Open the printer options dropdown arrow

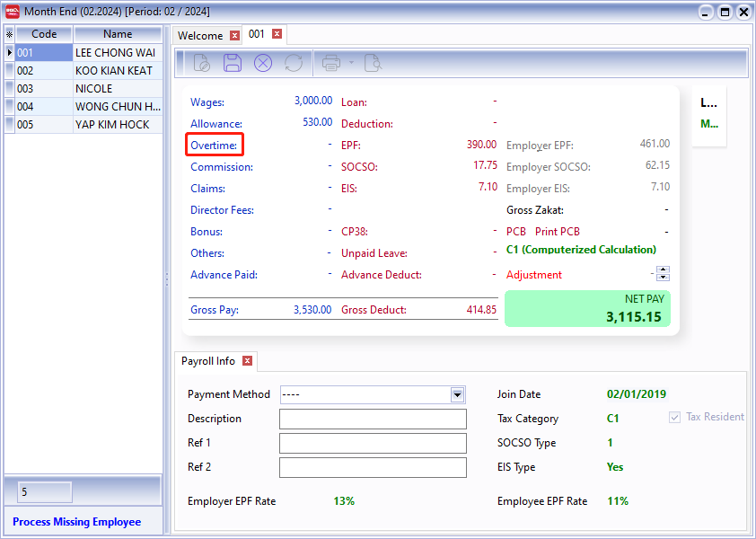pos(351,63)
